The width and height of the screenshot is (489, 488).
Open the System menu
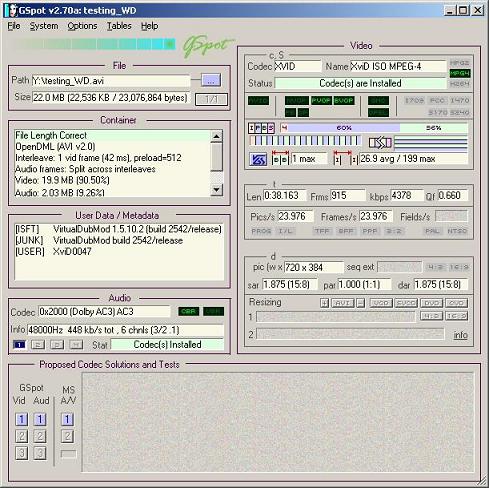pyautogui.click(x=44, y=26)
